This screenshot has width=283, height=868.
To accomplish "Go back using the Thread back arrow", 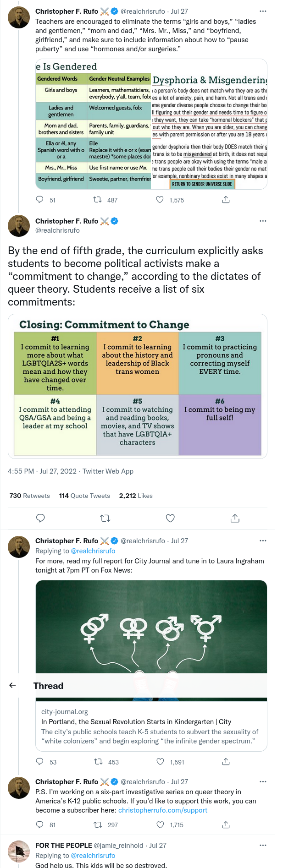I will click(13, 685).
